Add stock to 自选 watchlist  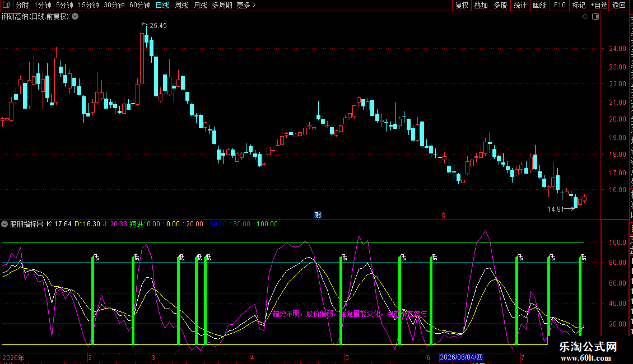[599, 5]
